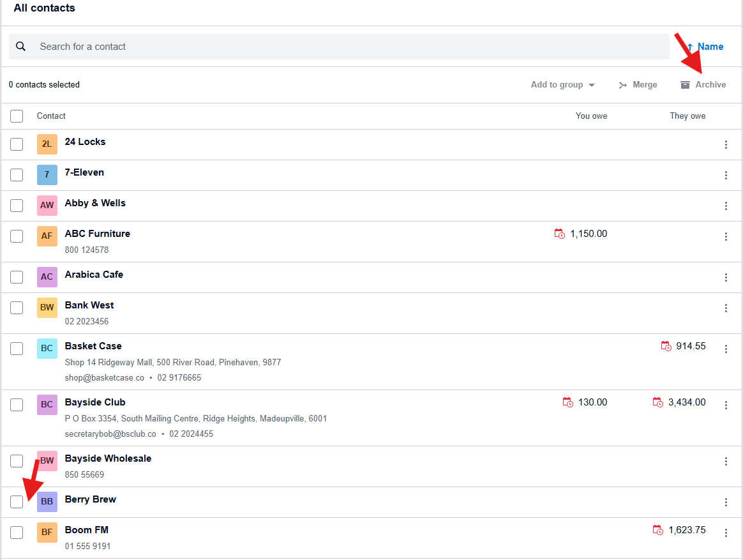This screenshot has width=743, height=560.
Task: Click phone number 800 124578
Action: click(x=87, y=250)
